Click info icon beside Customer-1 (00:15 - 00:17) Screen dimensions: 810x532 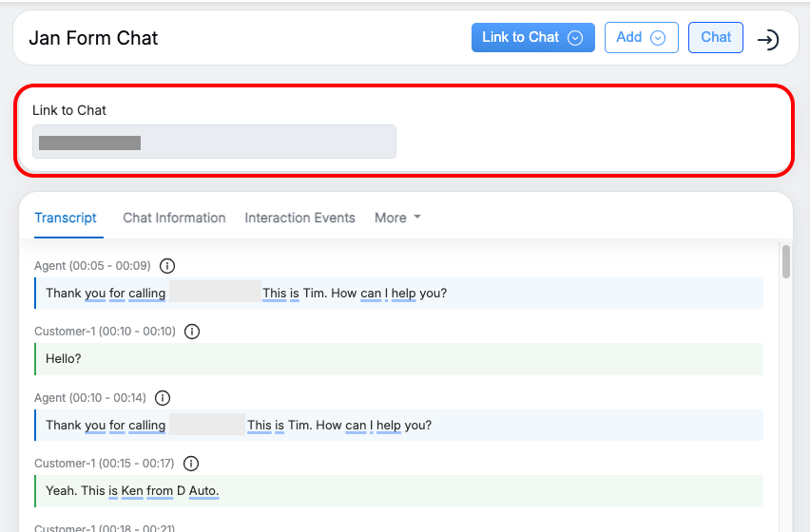pyautogui.click(x=191, y=464)
